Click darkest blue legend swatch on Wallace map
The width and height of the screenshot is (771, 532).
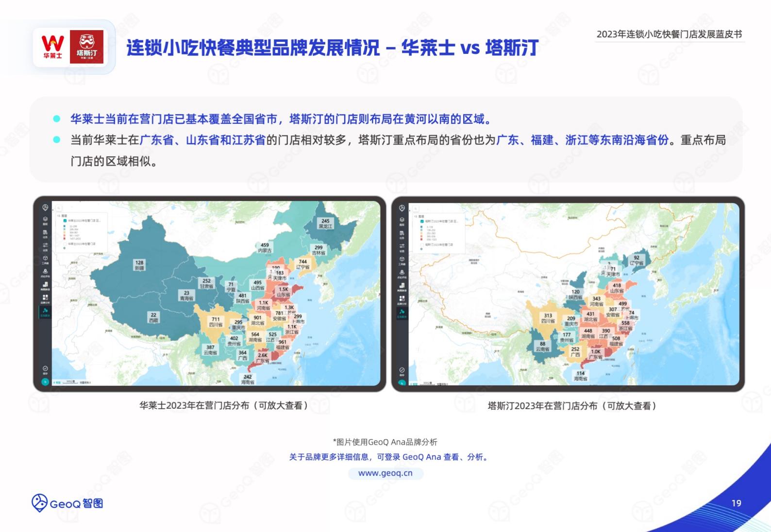[65, 226]
